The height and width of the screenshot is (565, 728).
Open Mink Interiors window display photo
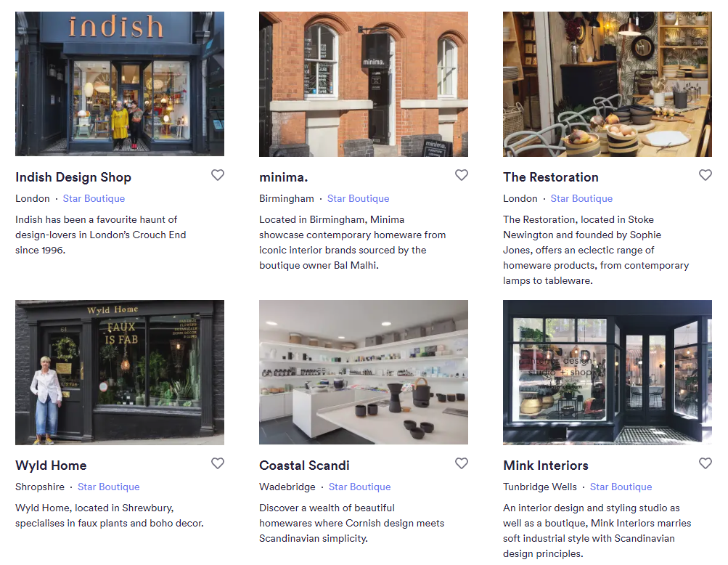[608, 372]
